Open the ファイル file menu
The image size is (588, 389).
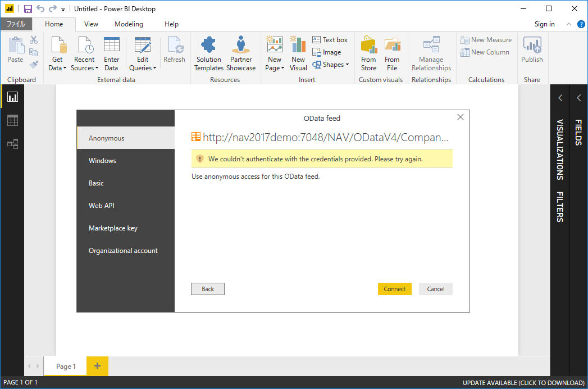click(x=16, y=24)
